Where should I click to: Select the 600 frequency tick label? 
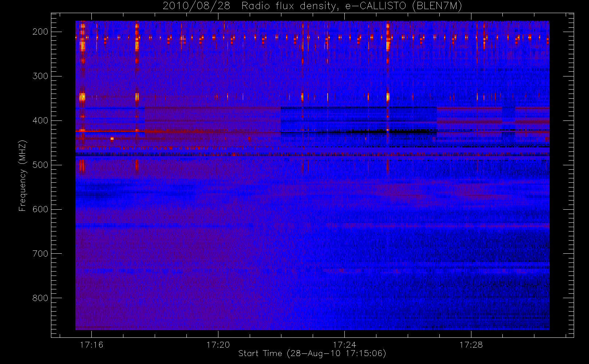pyautogui.click(x=40, y=209)
